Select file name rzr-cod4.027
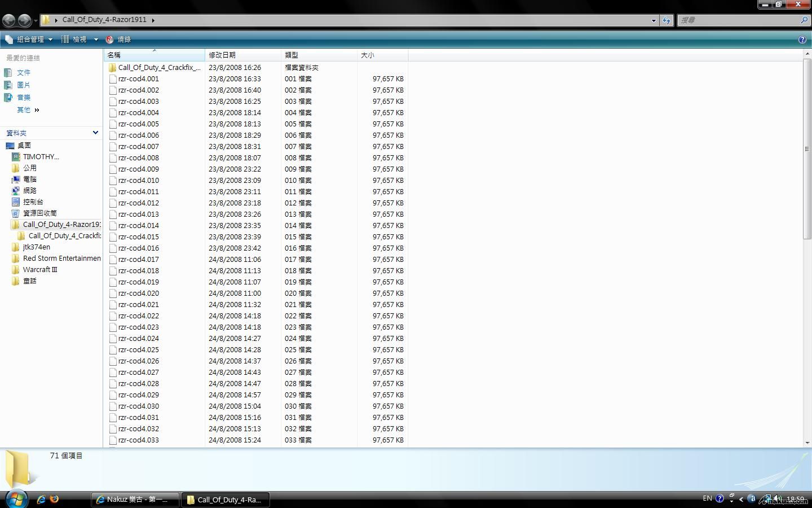This screenshot has height=508, width=812. 139,373
